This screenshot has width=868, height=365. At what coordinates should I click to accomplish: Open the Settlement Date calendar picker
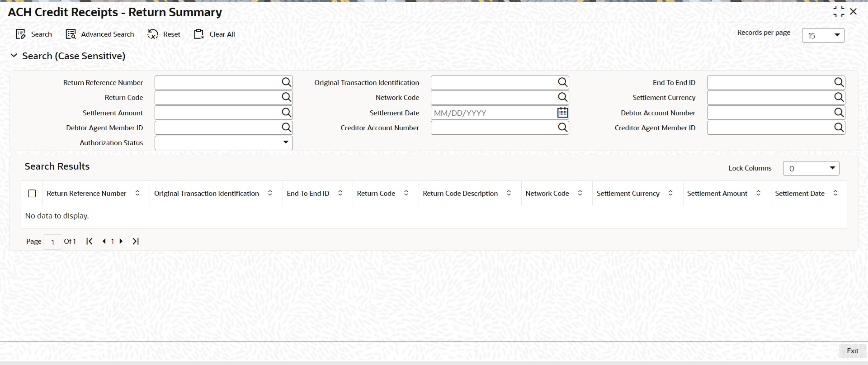point(562,113)
